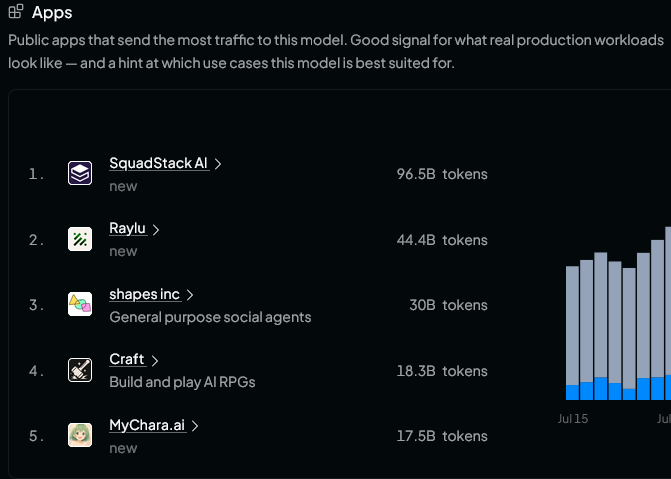Click the chevron beside MyChara.ai
This screenshot has width=671, height=479.
point(195,426)
